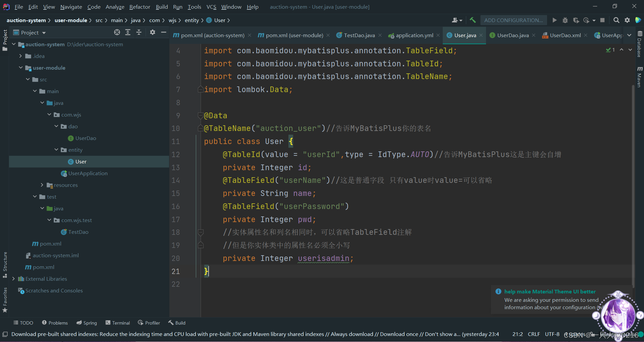Open Project panel options gear

[153, 32]
